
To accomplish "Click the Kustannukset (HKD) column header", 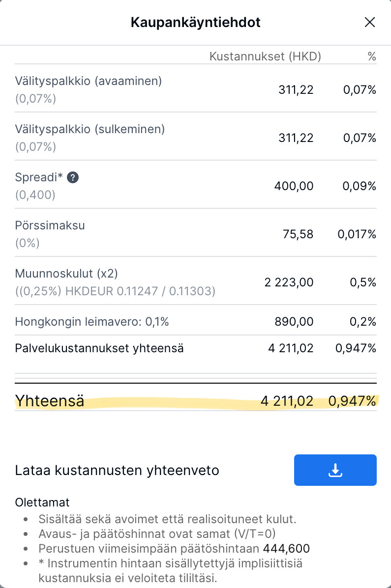I will [x=265, y=56].
